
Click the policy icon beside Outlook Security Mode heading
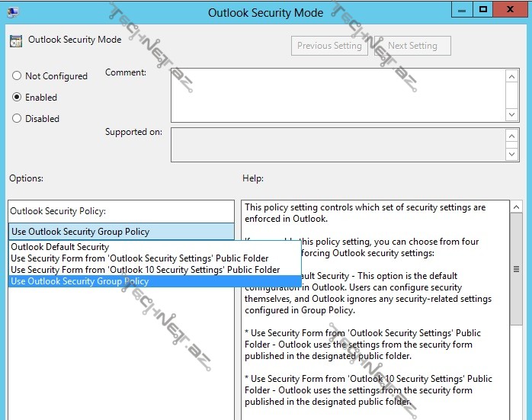(x=16, y=40)
